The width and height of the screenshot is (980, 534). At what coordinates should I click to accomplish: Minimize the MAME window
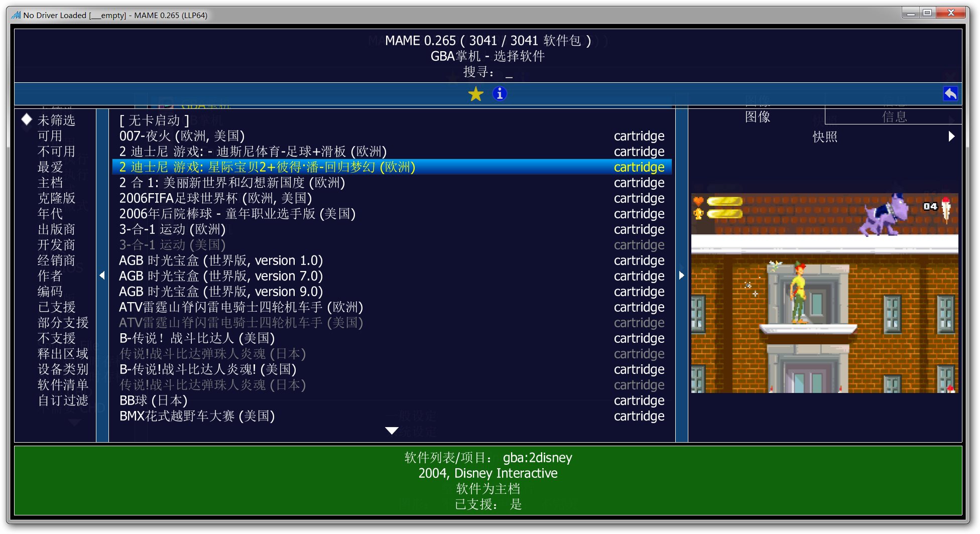910,13
